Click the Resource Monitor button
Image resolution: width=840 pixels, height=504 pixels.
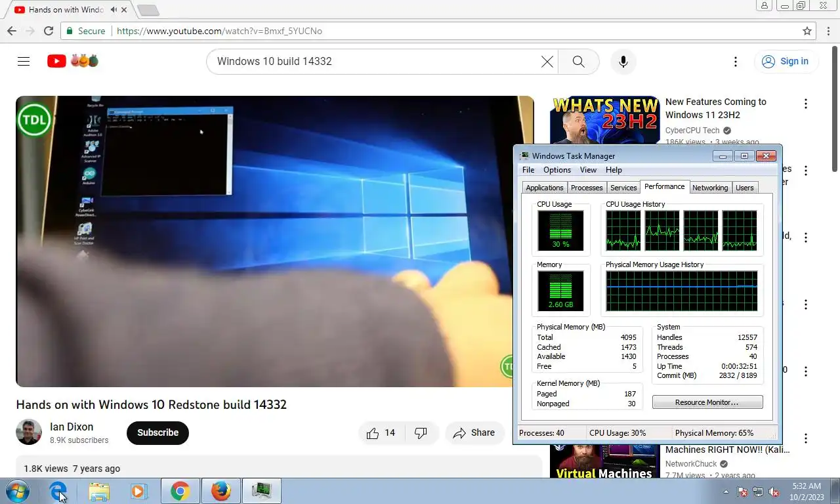[x=707, y=402]
